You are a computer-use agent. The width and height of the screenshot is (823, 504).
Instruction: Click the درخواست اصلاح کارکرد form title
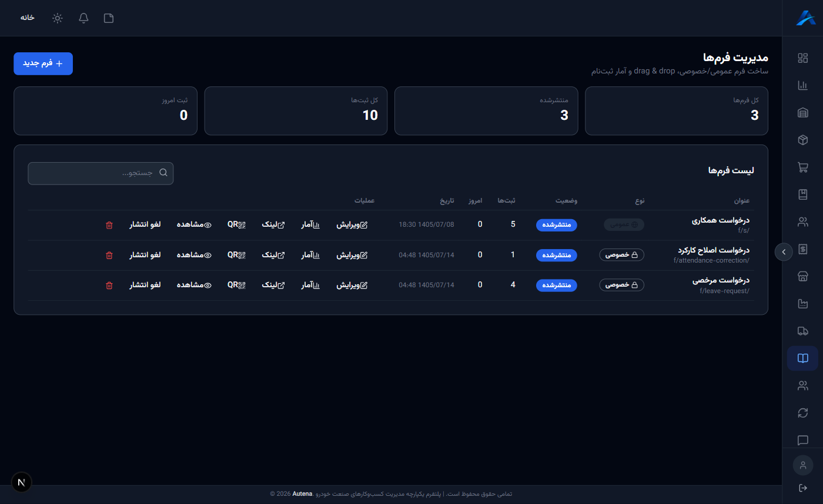(x=713, y=250)
